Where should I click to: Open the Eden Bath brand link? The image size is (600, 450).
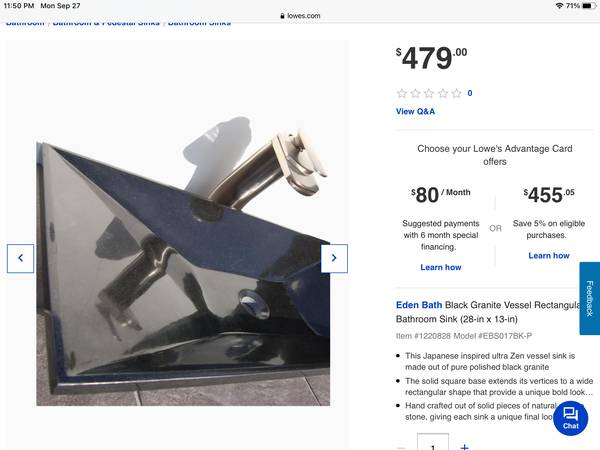419,305
